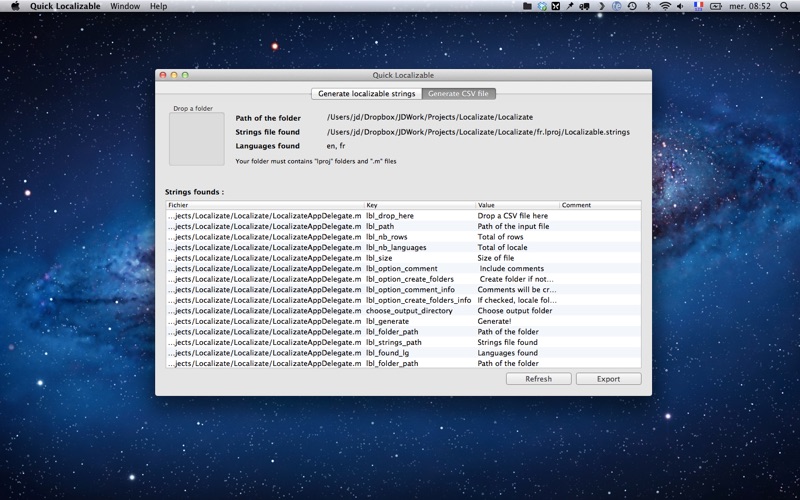Viewport: 800px width, 500px height.
Task: Open the French flag input menu
Action: [698, 6]
